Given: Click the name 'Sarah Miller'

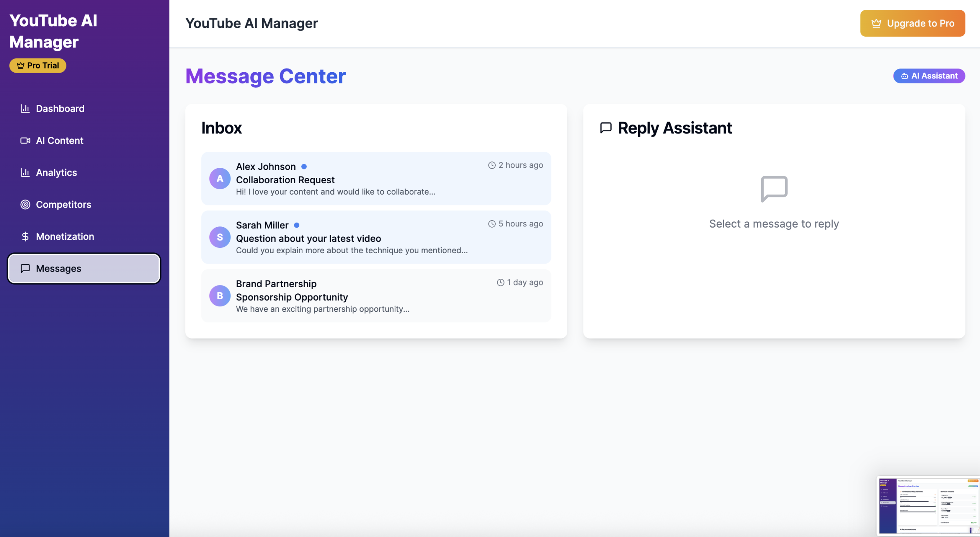Looking at the screenshot, I should pos(262,225).
